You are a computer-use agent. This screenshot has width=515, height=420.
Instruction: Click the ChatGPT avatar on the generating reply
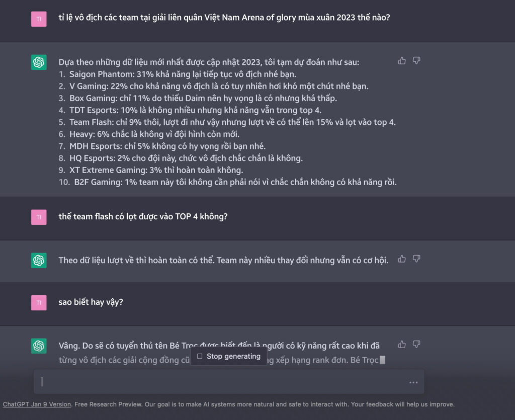[39, 346]
